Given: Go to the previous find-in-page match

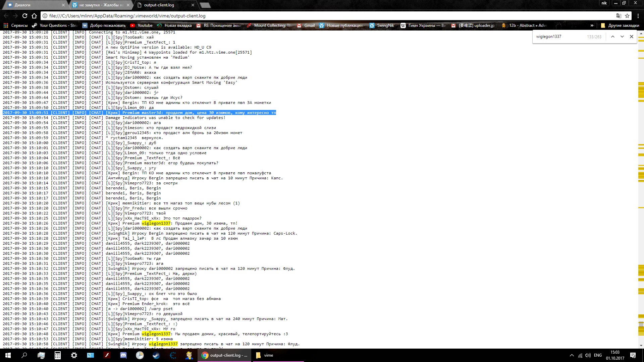Looking at the screenshot, I should tap(612, 37).
